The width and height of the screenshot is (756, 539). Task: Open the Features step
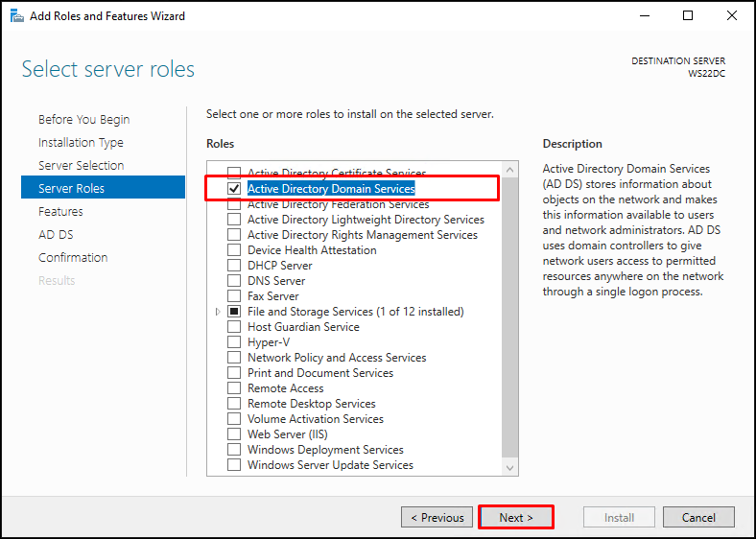[60, 212]
